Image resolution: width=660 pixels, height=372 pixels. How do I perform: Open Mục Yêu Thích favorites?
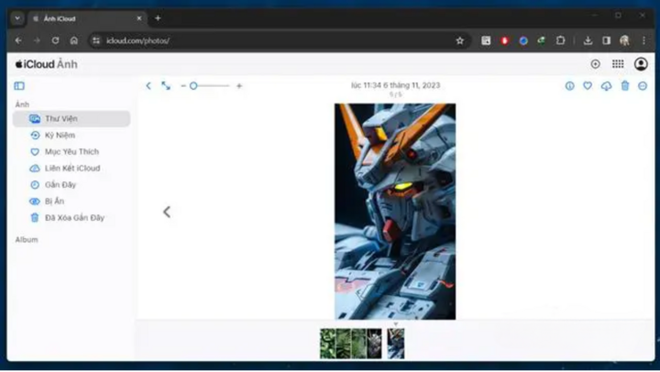pyautogui.click(x=72, y=151)
